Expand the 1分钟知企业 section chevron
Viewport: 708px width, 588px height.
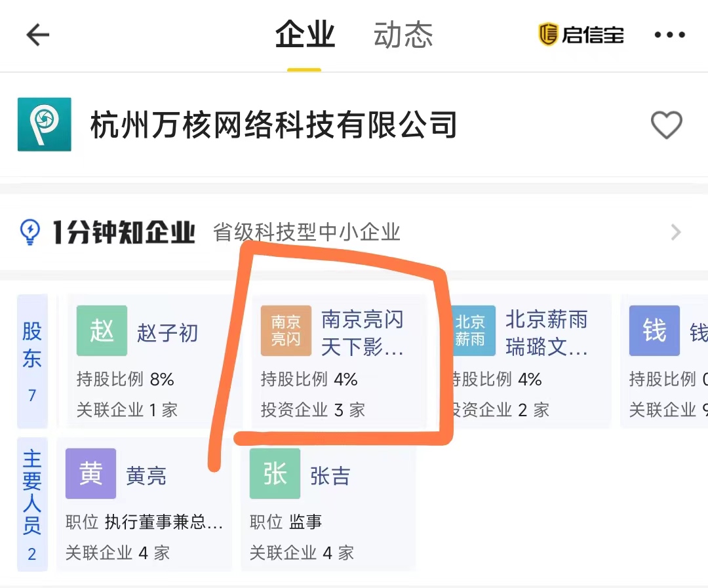tap(677, 232)
